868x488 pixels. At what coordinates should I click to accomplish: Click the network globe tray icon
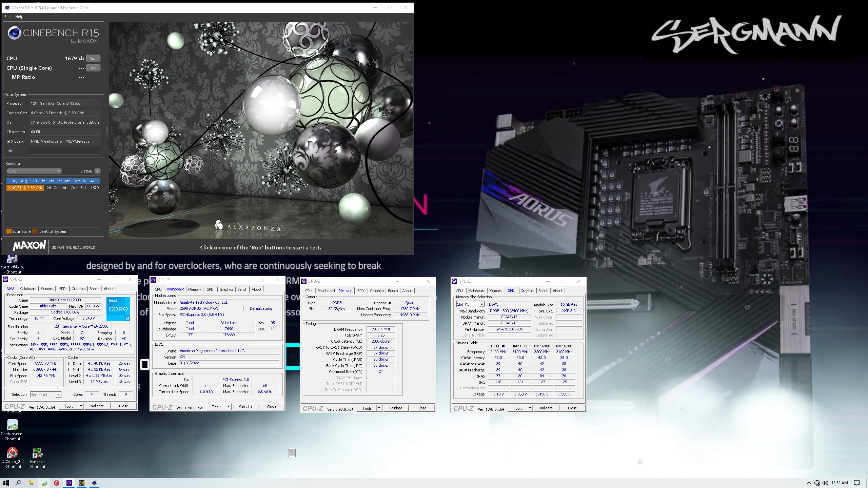pos(817,483)
